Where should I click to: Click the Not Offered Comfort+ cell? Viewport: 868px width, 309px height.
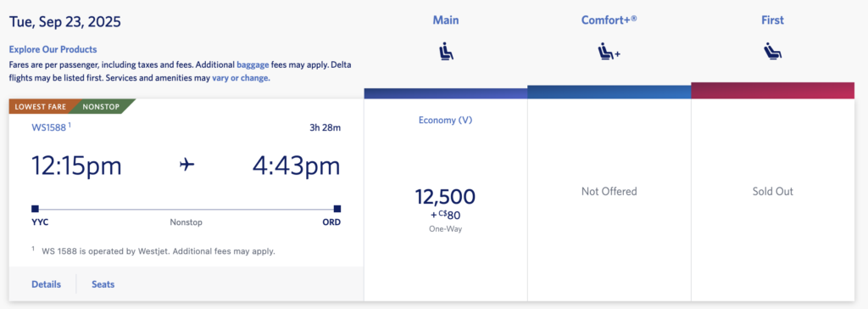(x=609, y=191)
